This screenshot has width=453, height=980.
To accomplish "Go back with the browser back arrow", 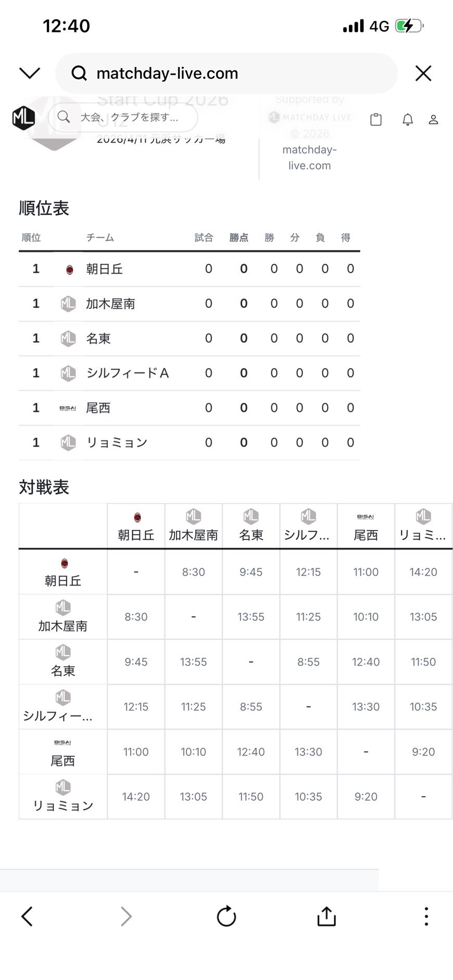I will [x=27, y=916].
